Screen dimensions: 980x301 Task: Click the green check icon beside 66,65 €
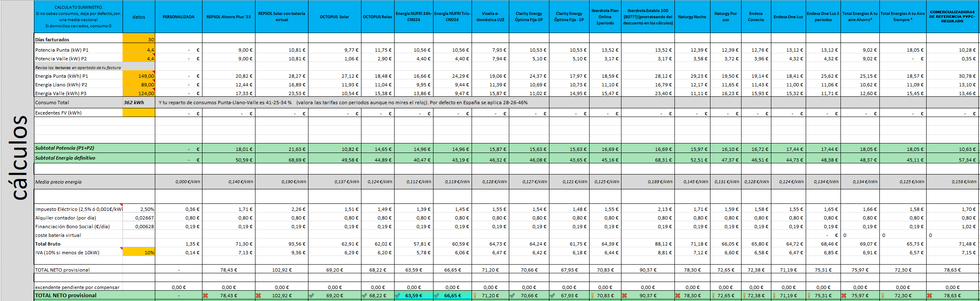point(436,296)
